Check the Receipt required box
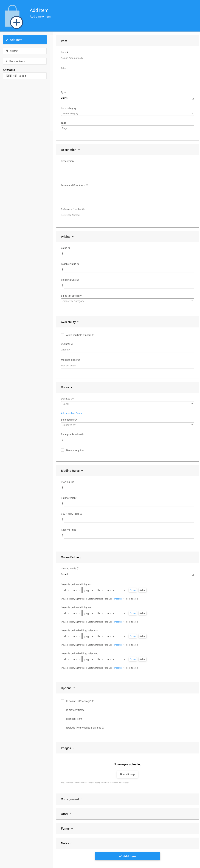Image resolution: width=200 pixels, height=868 pixels. click(62, 450)
